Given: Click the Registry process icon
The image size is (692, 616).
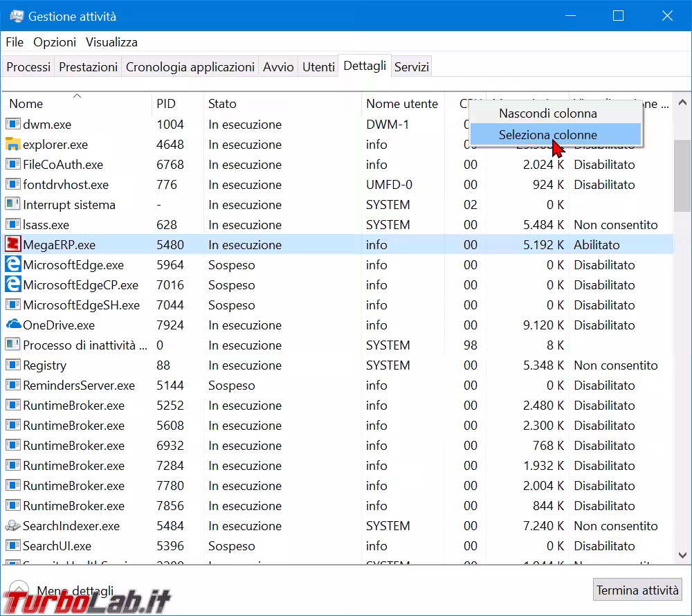Looking at the screenshot, I should [x=13, y=365].
